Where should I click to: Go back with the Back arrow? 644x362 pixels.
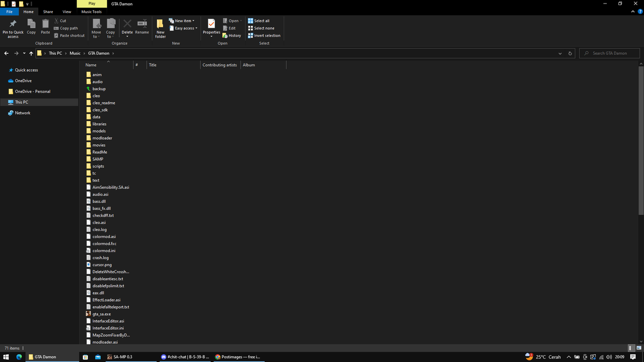click(x=7, y=53)
